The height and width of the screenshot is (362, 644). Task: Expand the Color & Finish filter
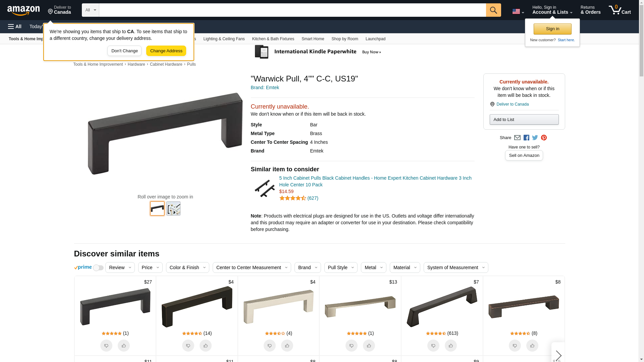[187, 267]
